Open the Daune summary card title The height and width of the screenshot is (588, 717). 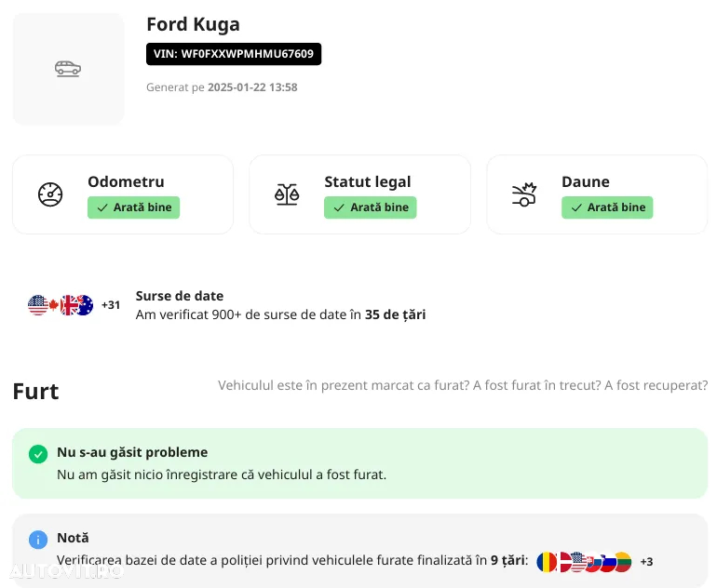(586, 182)
